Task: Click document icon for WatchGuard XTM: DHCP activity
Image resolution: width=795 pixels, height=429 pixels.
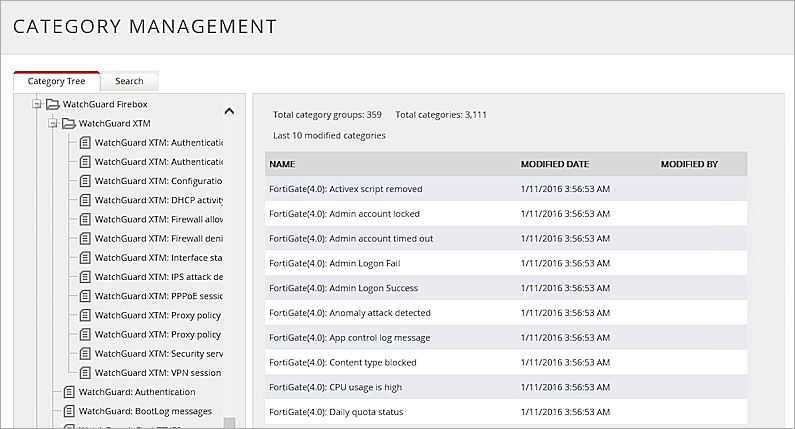Action: coord(84,200)
